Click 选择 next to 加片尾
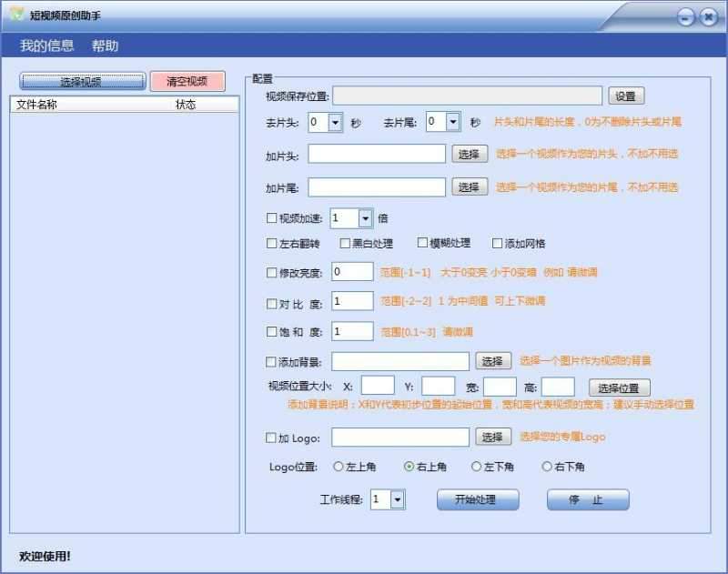Screen dimensions: 728x574 coord(470,187)
